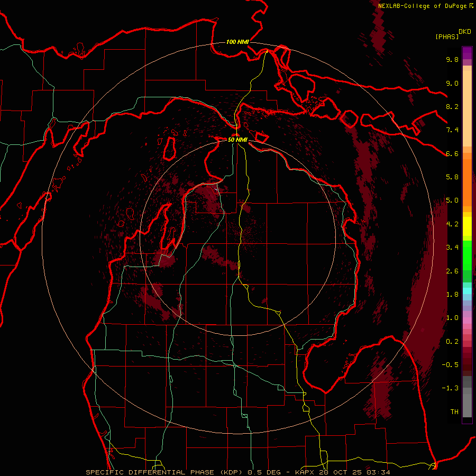Click the -0.5 scale value
The width and height of the screenshot is (476, 476).
click(450, 365)
